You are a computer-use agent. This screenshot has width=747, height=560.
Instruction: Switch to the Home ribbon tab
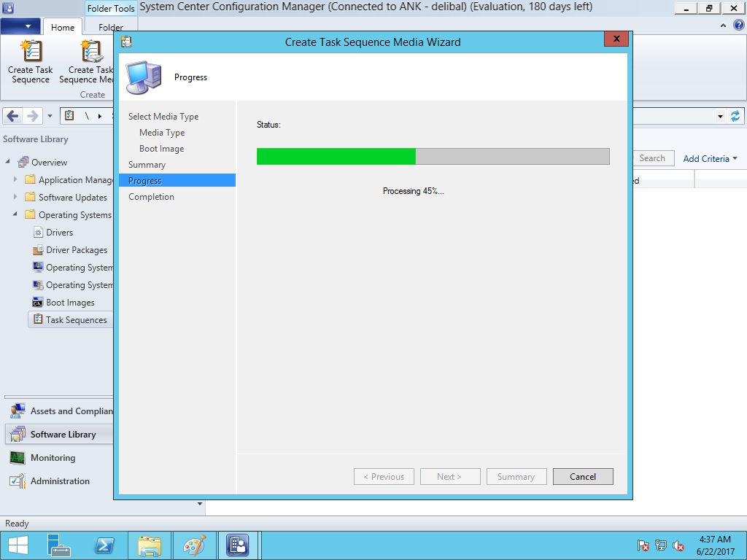(x=62, y=27)
